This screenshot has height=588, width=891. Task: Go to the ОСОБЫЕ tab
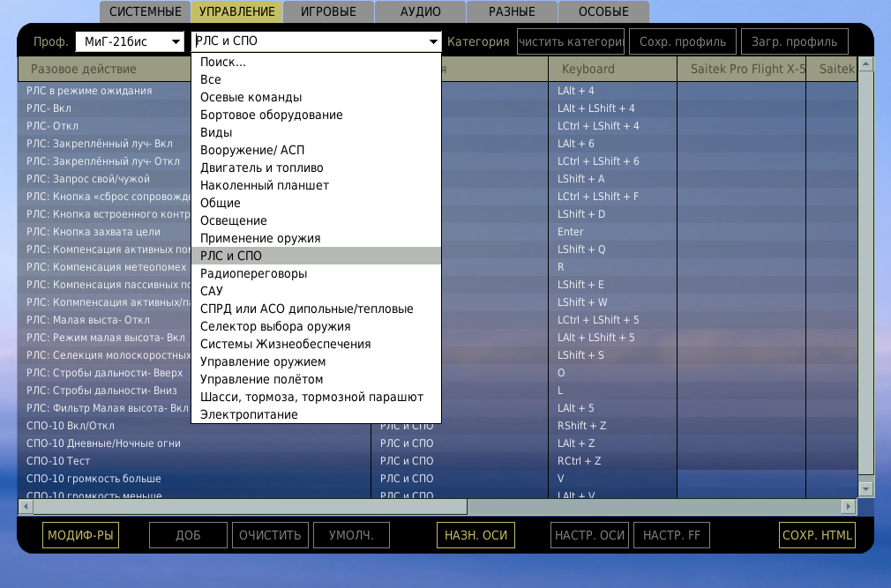pyautogui.click(x=603, y=12)
